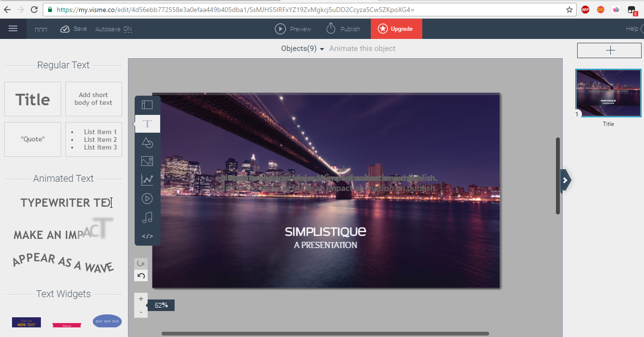
Task: Add Typewriter animated text
Action: pos(66,203)
